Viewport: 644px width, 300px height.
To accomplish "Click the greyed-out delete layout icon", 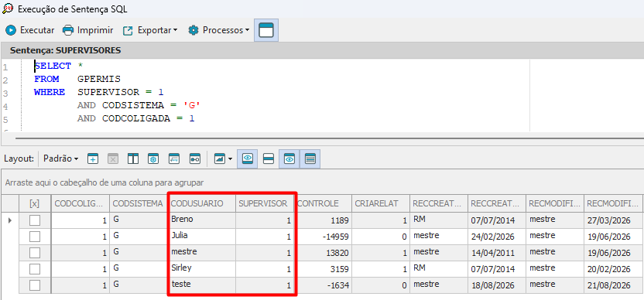I will point(113,159).
